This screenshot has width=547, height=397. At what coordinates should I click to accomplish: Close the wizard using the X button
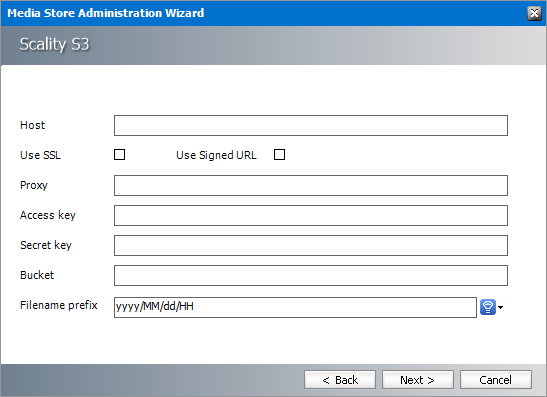pos(534,13)
